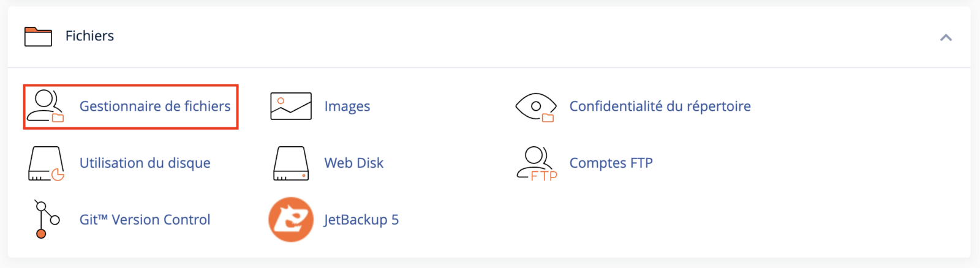This screenshot has width=980, height=268.
Task: Click the Web Disk drive icon
Action: point(291,163)
